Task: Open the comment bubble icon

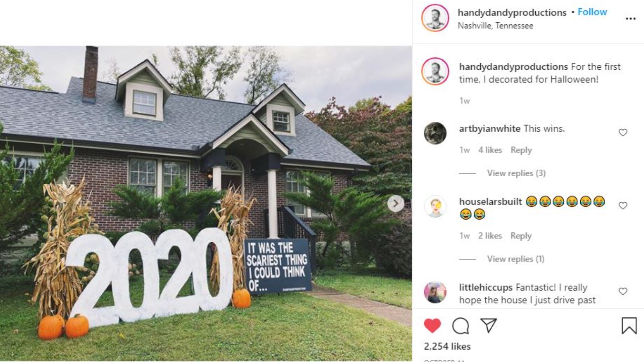Action: 461,326
